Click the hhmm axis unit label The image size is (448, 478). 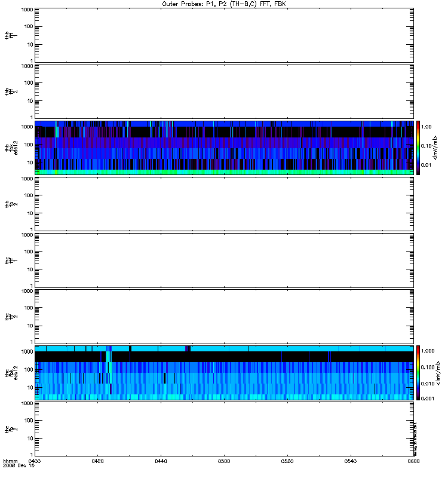tap(10, 461)
